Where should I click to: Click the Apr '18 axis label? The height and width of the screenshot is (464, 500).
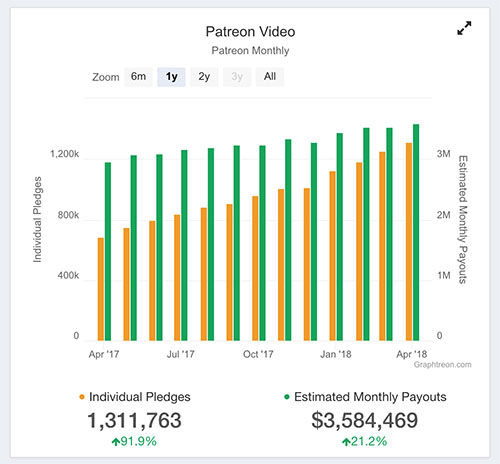(412, 354)
